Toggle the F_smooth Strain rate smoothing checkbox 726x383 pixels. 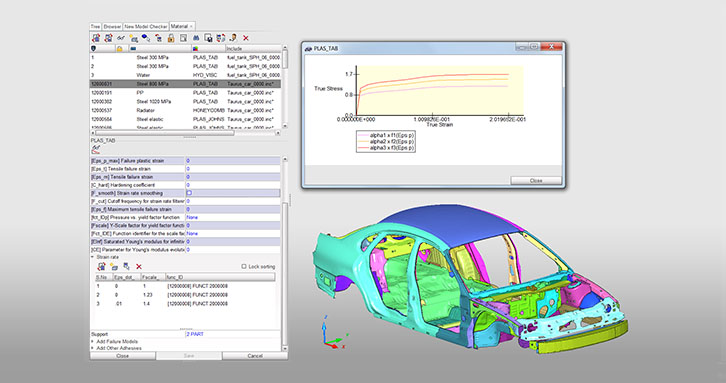[189, 193]
